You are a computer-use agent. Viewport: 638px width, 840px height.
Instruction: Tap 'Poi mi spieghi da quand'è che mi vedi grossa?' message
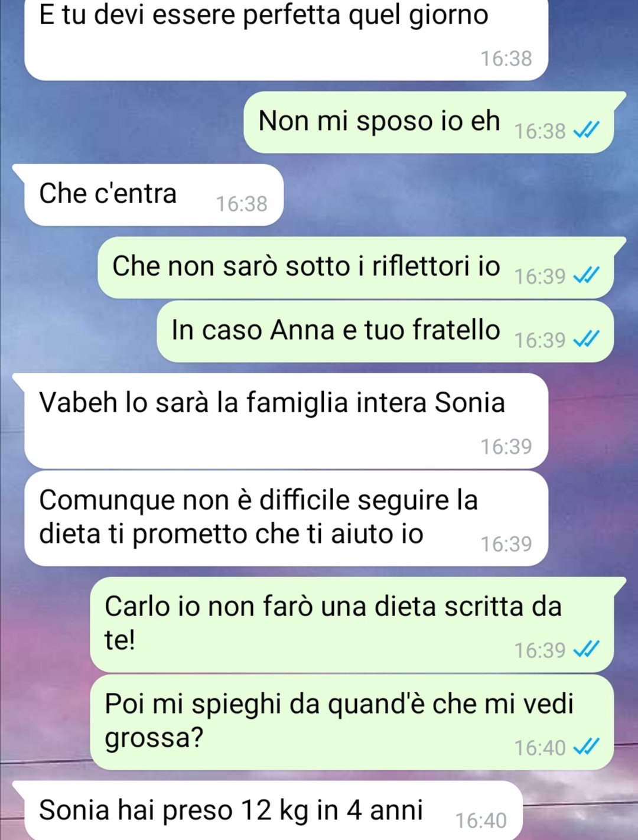[x=352, y=722]
